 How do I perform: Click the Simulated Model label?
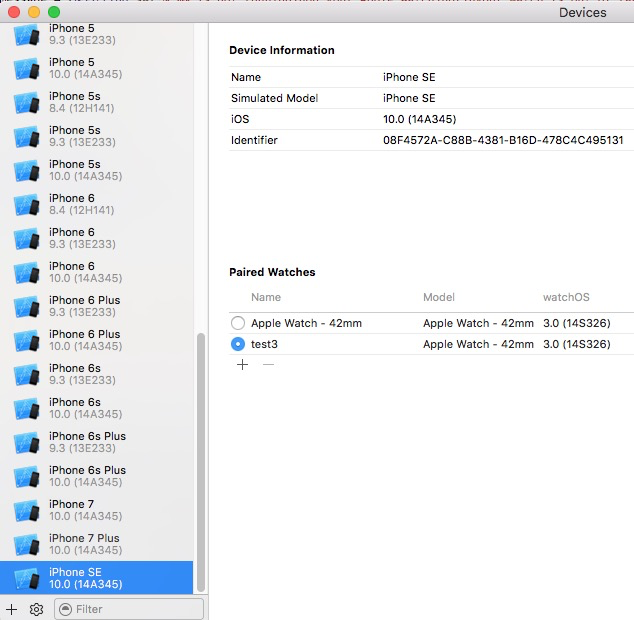(x=275, y=98)
